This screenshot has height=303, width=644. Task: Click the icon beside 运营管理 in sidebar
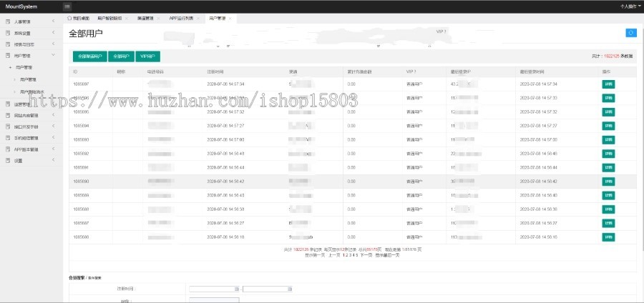coord(8,104)
